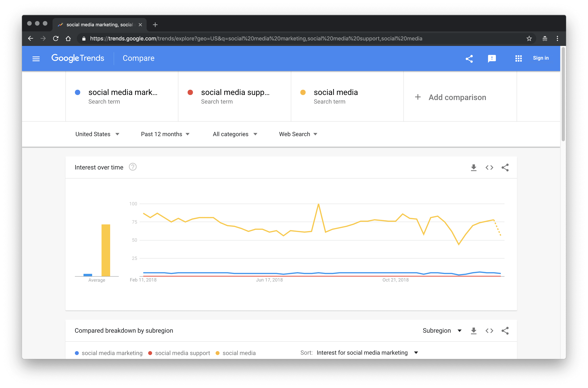This screenshot has height=388, width=588.
Task: Download the subregion breakdown data
Action: pos(474,331)
